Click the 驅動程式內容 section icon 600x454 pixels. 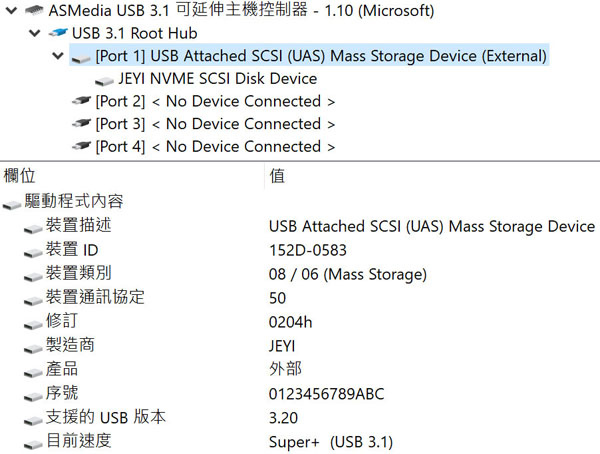click(12, 203)
